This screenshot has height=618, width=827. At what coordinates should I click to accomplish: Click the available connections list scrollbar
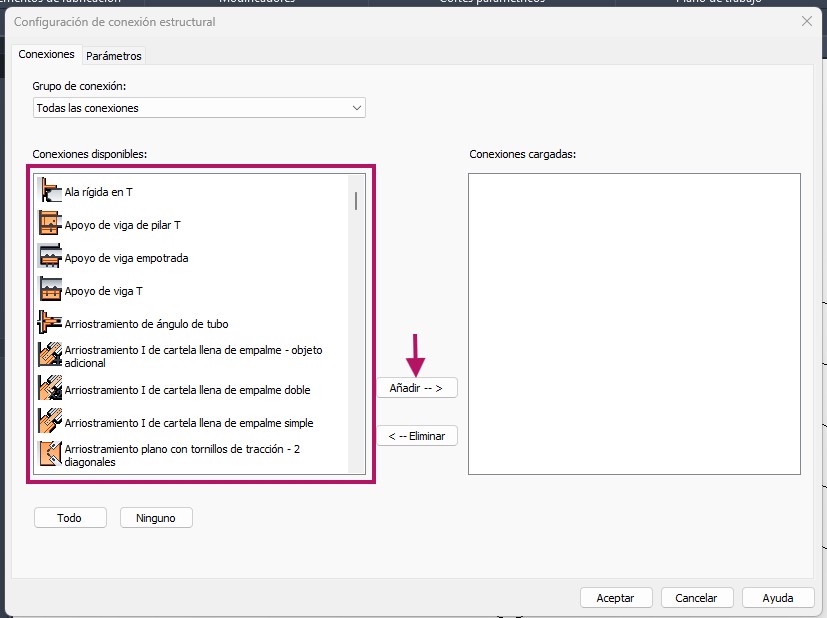point(356,200)
